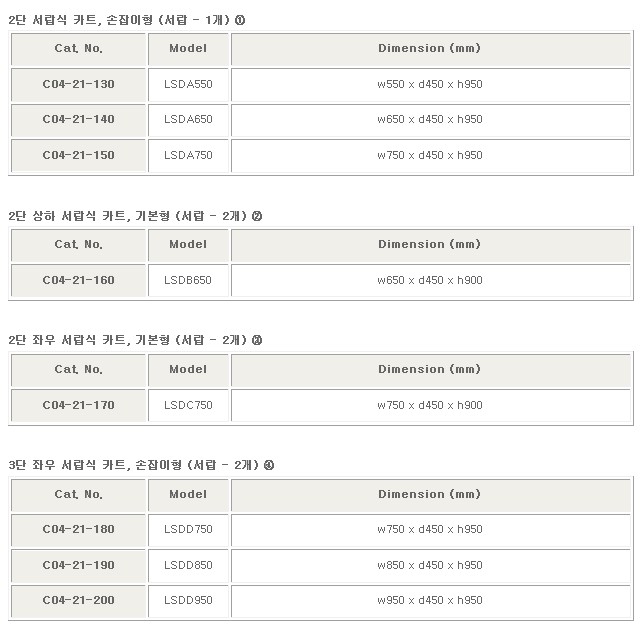Screen dimensions: 644x638
Task: Click catalog number C04-21-180
Action: click(78, 530)
